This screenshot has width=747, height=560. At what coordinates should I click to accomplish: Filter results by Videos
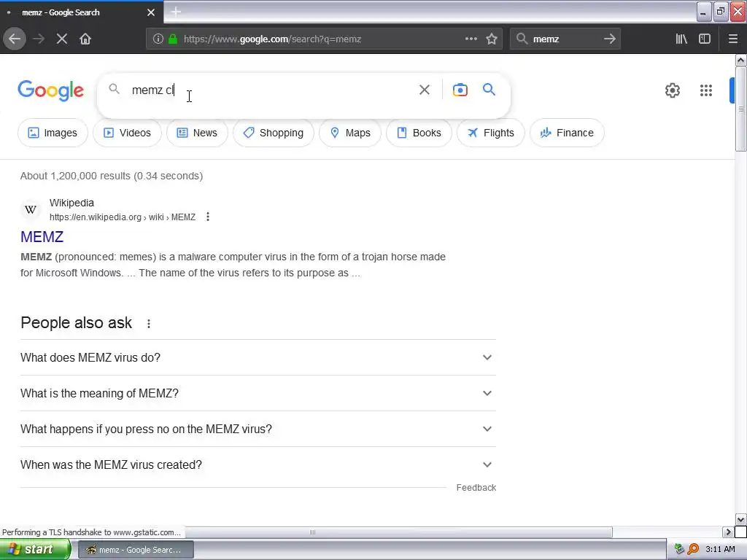[x=127, y=133]
